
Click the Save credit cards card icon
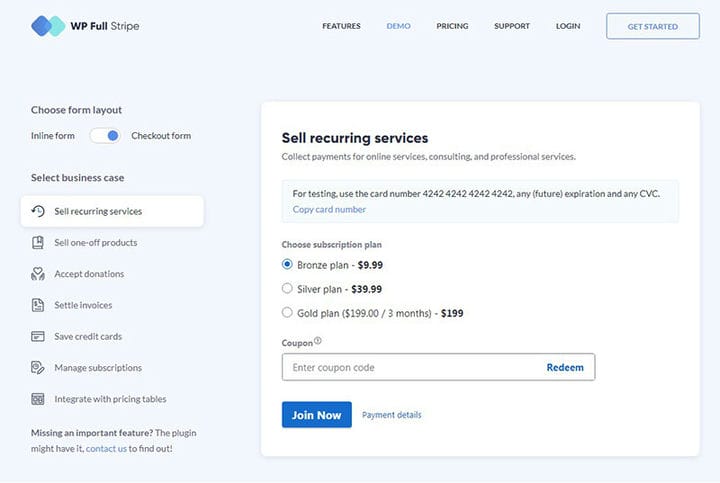38,337
